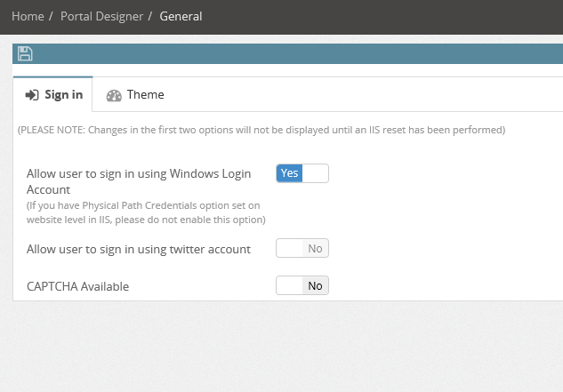
Task: Turn on the CAPTCHA Available switch
Action: [302, 285]
